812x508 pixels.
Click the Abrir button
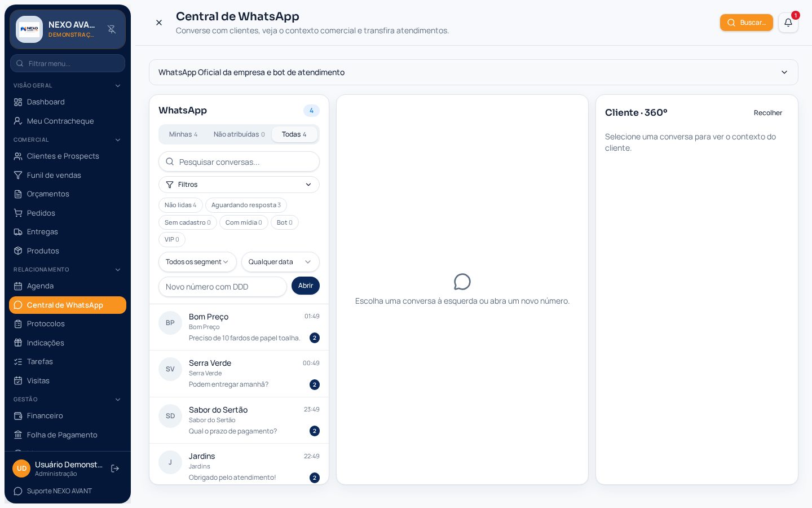tap(306, 286)
